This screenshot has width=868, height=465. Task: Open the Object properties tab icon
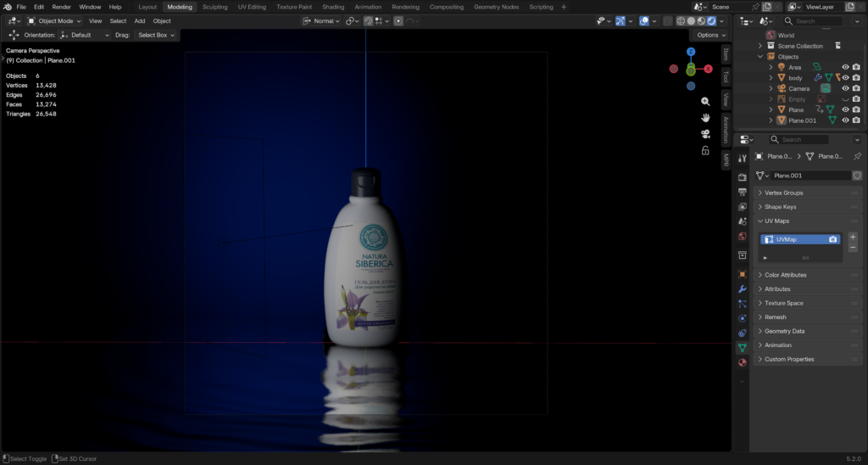pyautogui.click(x=743, y=274)
